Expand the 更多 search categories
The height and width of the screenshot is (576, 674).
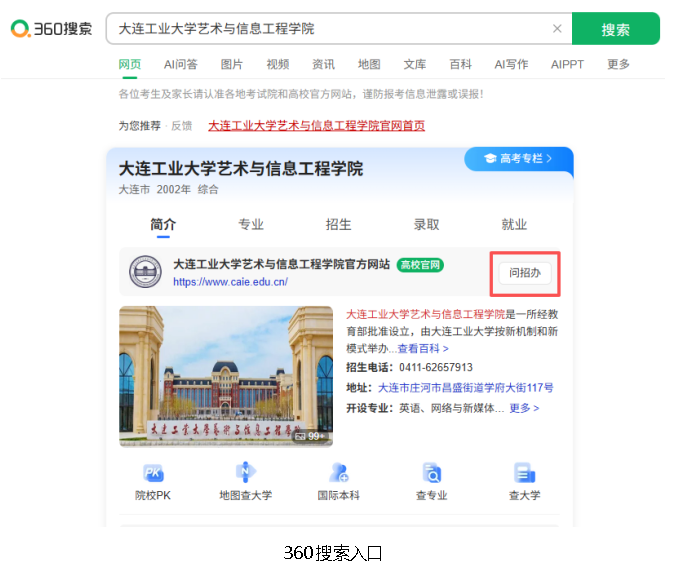pyautogui.click(x=618, y=64)
